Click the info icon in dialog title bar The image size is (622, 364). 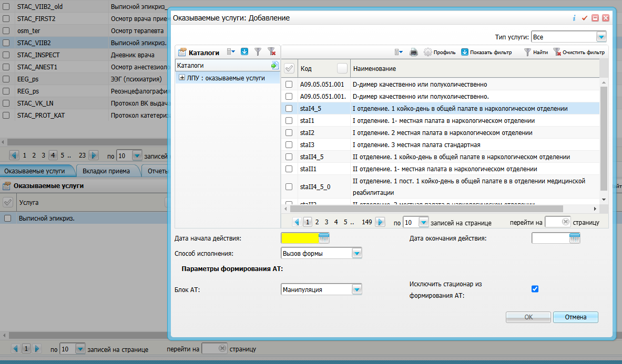click(x=574, y=18)
